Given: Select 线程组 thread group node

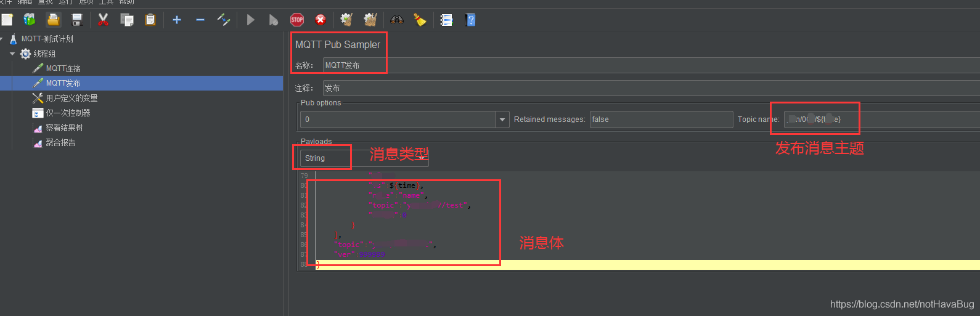Looking at the screenshot, I should 44,54.
